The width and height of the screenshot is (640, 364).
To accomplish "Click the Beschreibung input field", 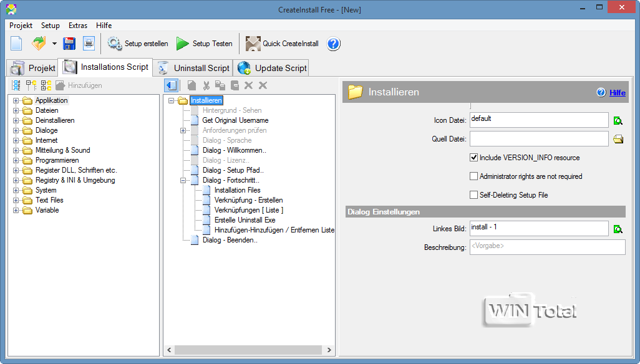I will pos(546,247).
